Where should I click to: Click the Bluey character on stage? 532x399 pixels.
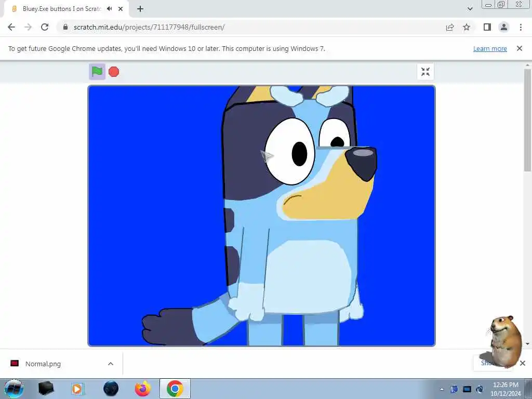click(292, 217)
